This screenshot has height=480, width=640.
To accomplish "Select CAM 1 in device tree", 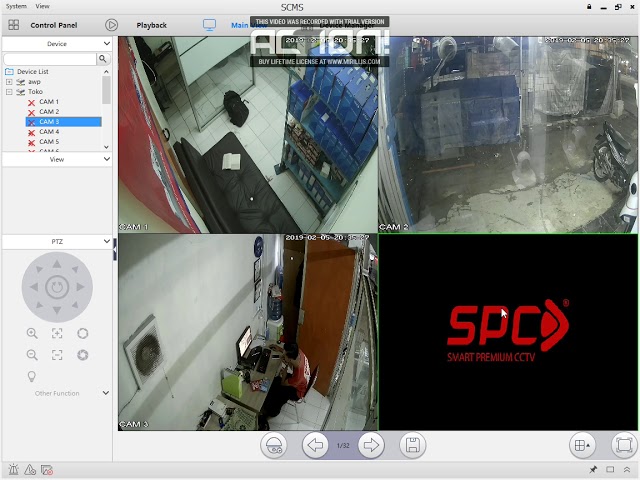I will [x=49, y=102].
